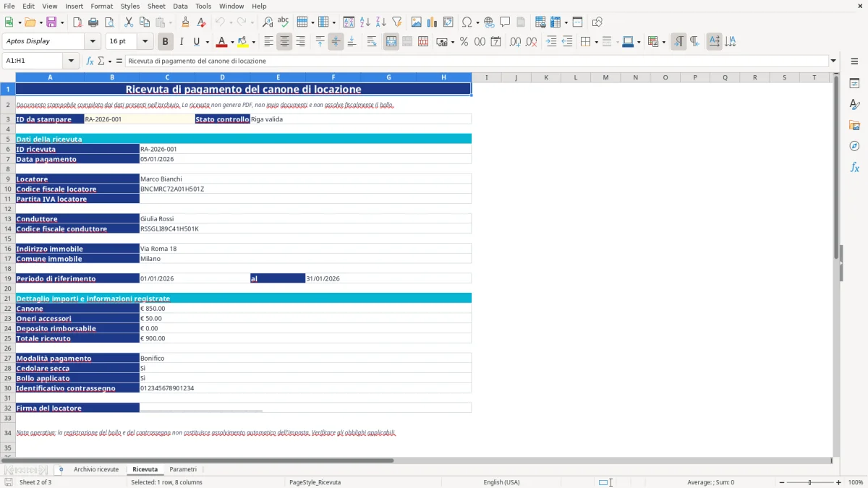
Task: Click Sort Ascending icon
Action: coord(365,22)
